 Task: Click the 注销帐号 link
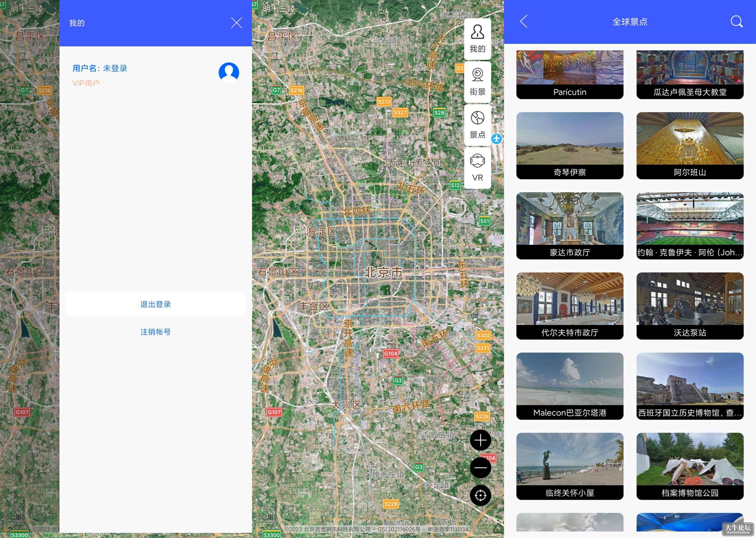point(156,332)
